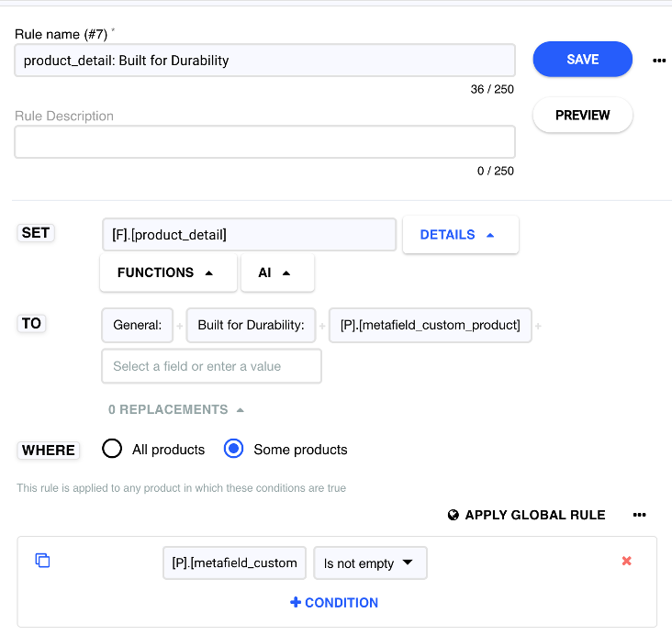Open the AI dropdown menu

(x=276, y=273)
